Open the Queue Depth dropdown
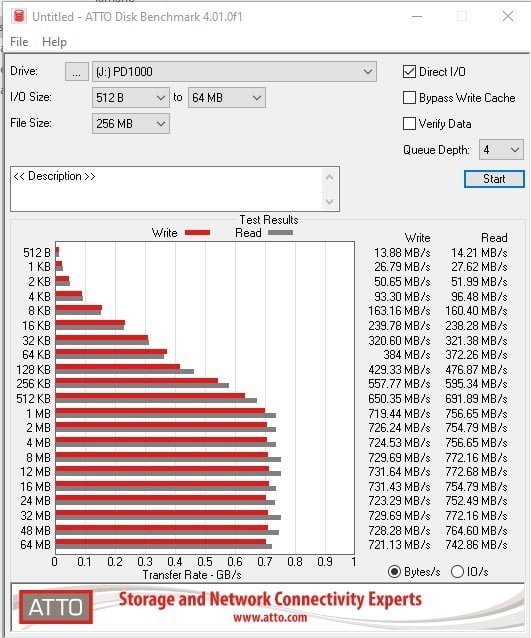Viewport: 531px width, 638px height. tap(501, 150)
